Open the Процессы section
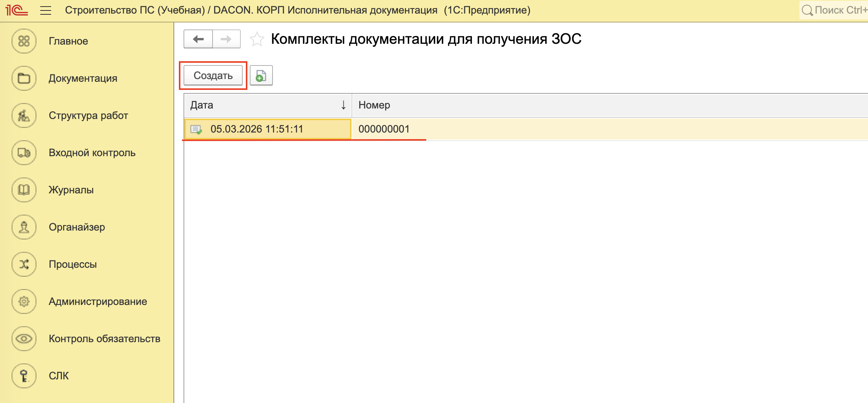The image size is (868, 403). point(73,264)
